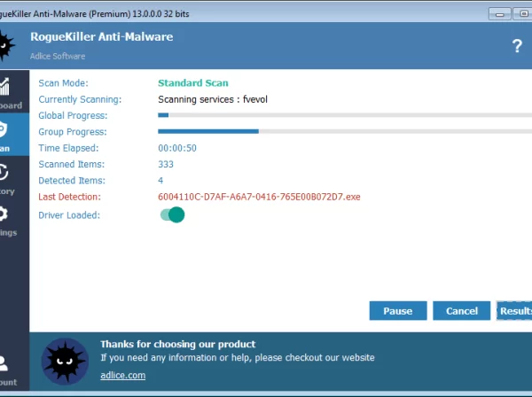Click the 'Last Detection:' label
532x397 pixels.
pos(69,197)
